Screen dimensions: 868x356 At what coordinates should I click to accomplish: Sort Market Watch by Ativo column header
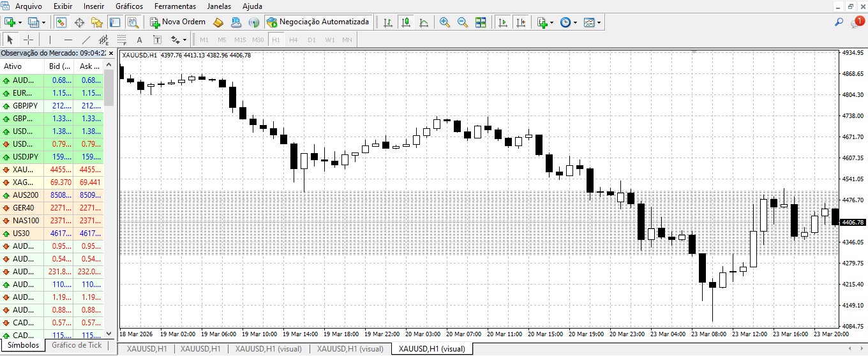coord(22,66)
